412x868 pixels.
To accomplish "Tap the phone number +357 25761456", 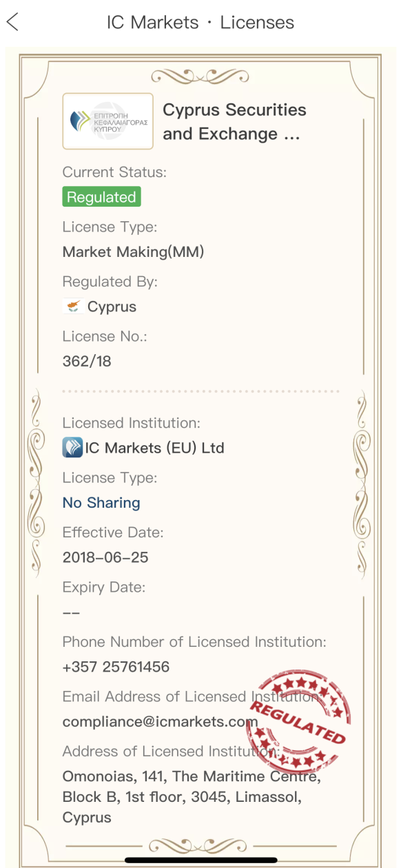I will pos(116,667).
